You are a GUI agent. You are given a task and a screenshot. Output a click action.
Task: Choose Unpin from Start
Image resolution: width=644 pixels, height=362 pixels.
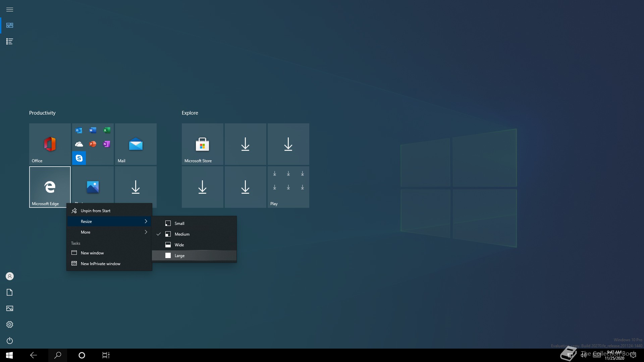109,210
